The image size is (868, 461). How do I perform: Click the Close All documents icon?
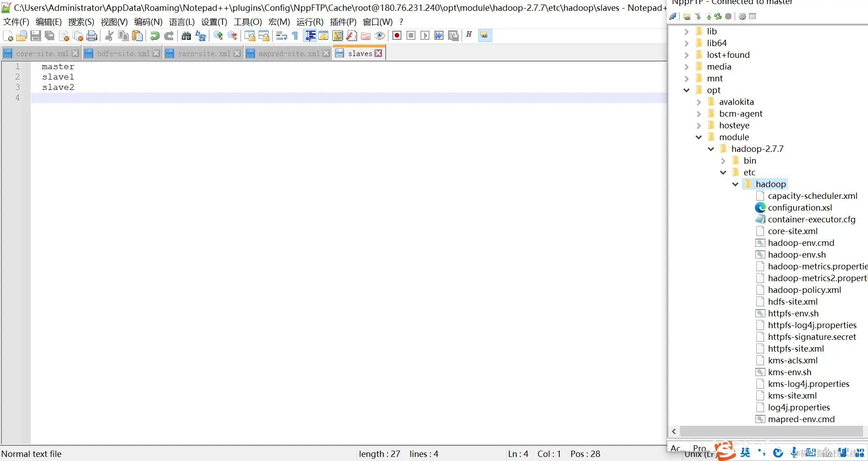(x=78, y=36)
